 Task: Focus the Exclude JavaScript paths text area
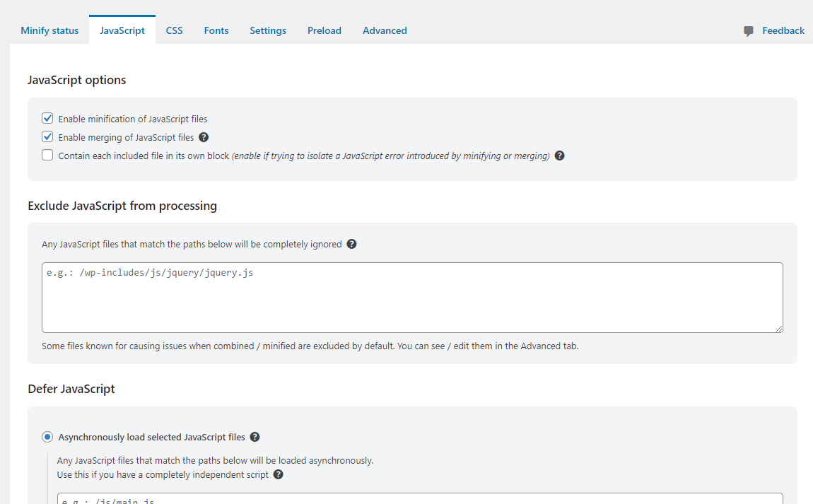tap(412, 298)
